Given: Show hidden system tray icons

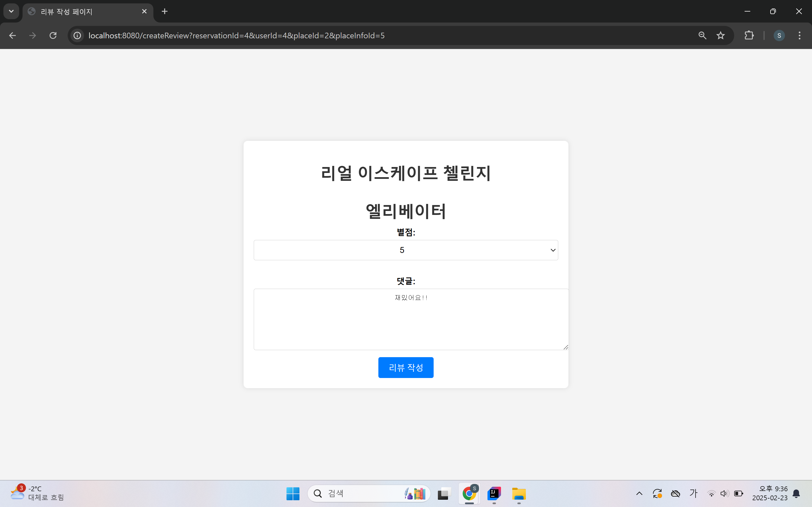Looking at the screenshot, I should pyautogui.click(x=639, y=493).
